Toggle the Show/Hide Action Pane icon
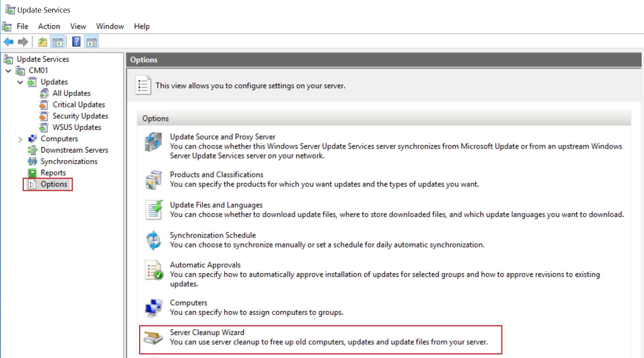Image resolution: width=644 pixels, height=358 pixels. (92, 42)
